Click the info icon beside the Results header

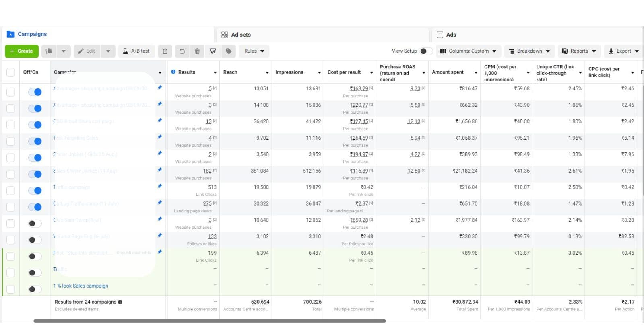pos(173,72)
